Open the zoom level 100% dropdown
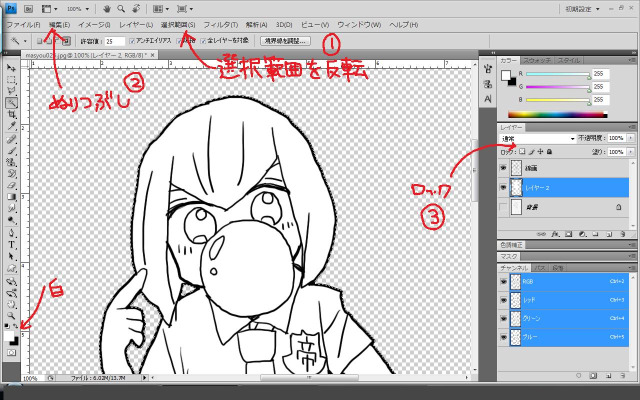 pyautogui.click(x=79, y=8)
